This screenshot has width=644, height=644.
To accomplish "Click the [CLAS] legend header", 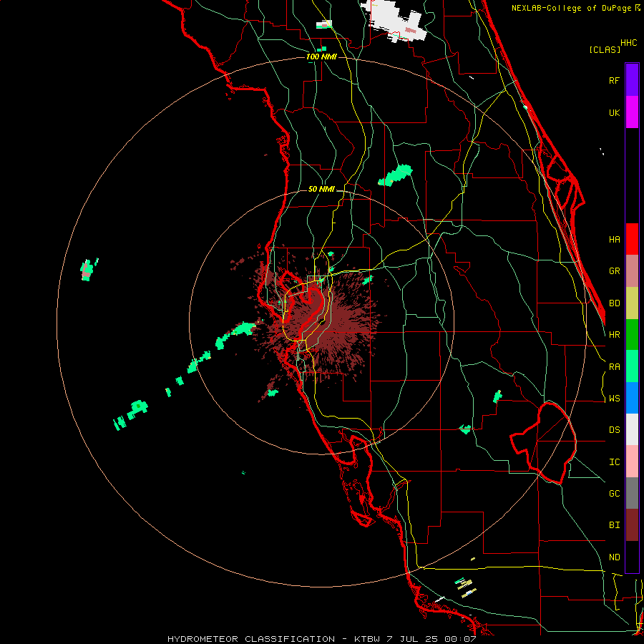I will point(605,49).
